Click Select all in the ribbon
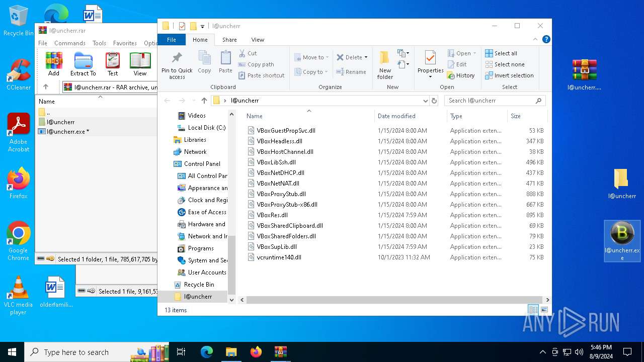Screen dimensions: 644x362 tap(501, 53)
